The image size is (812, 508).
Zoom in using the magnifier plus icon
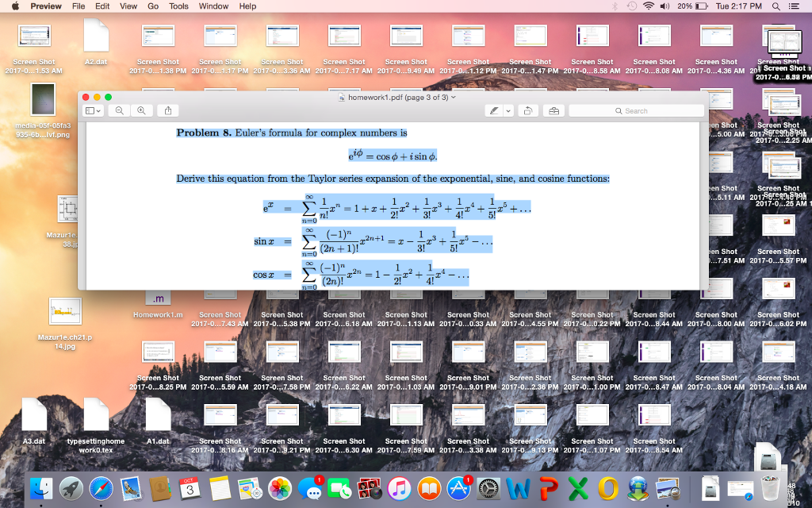point(143,110)
